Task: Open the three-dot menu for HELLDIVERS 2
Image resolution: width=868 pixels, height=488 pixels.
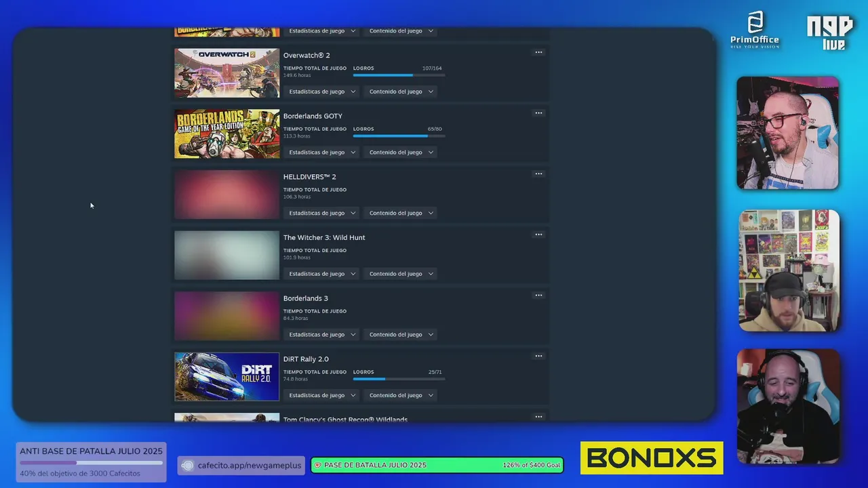Action: coord(538,174)
